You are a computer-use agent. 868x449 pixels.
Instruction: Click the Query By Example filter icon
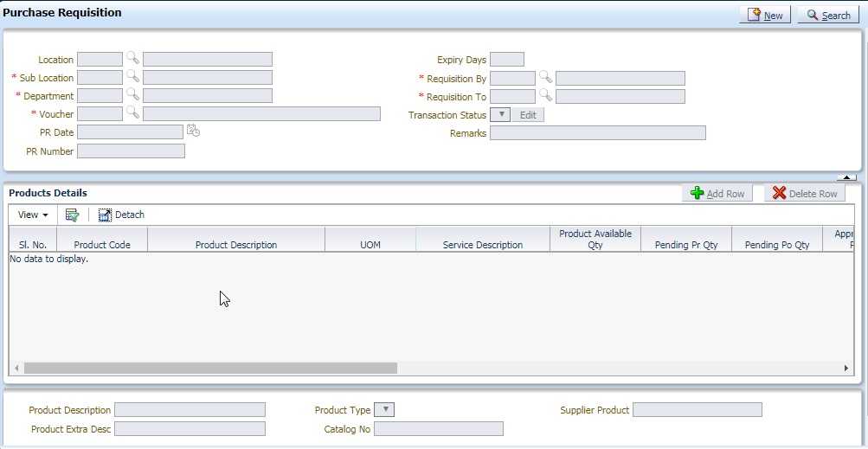[72, 215]
